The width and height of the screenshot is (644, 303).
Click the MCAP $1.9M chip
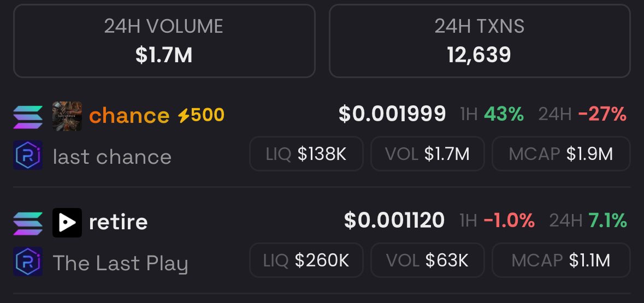coord(561,154)
